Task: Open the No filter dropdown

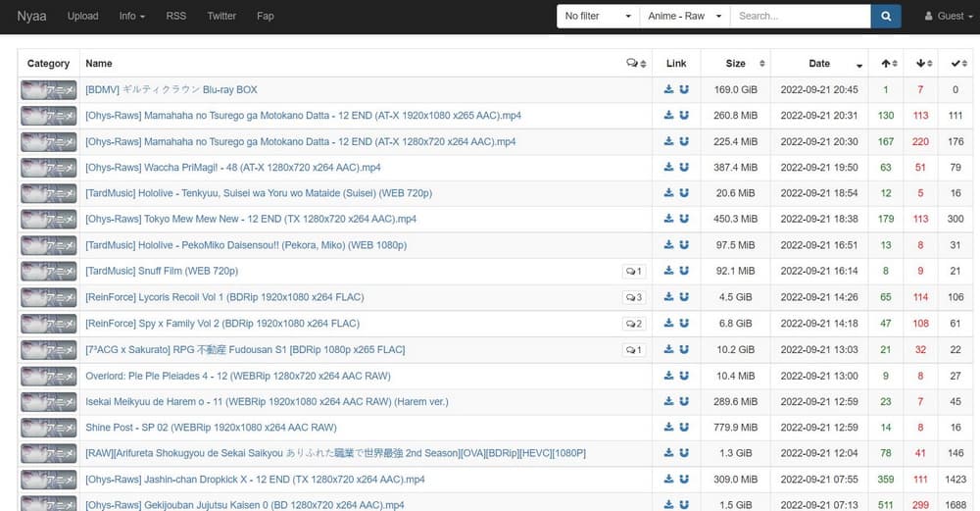Action: (x=598, y=17)
